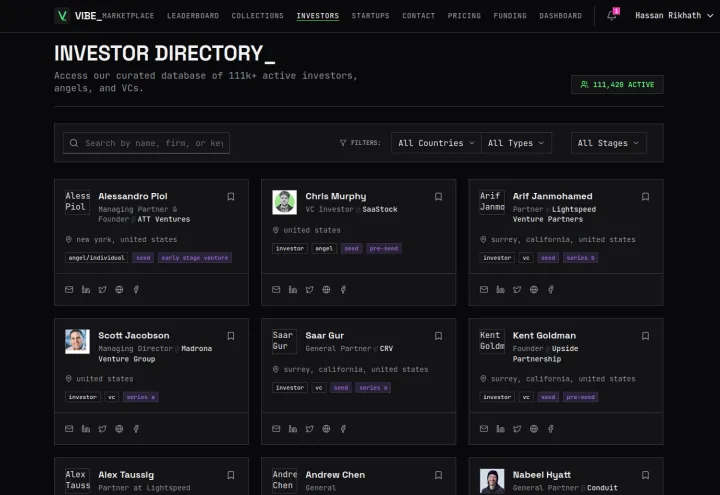Open the Contact nav link
This screenshot has height=495, width=720.
coord(418,16)
